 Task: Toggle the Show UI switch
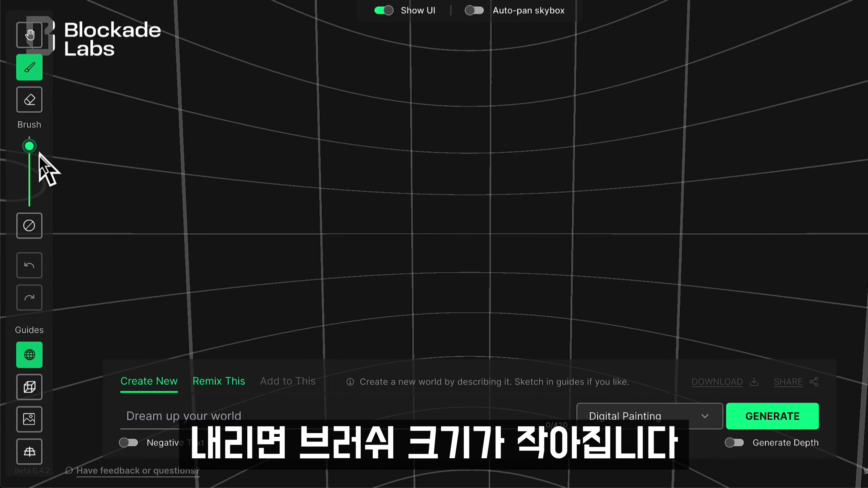(384, 10)
